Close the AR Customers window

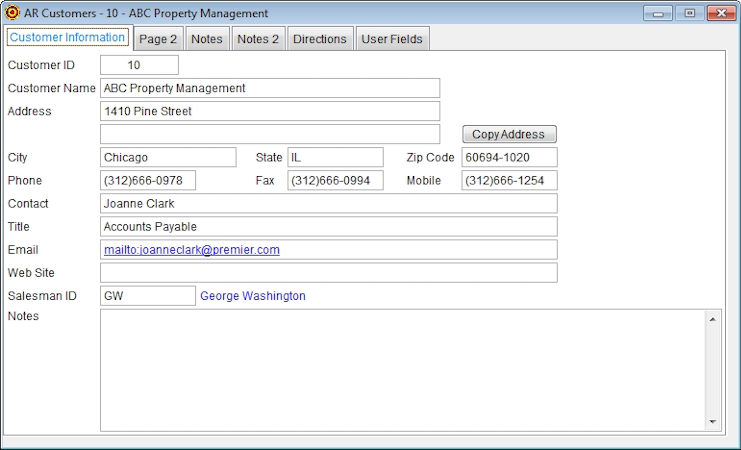tap(722, 13)
